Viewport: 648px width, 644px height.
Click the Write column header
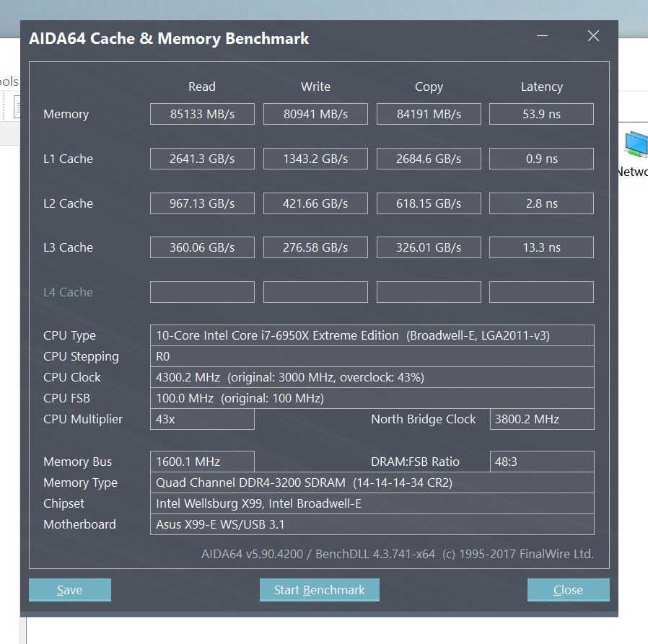coord(315,87)
